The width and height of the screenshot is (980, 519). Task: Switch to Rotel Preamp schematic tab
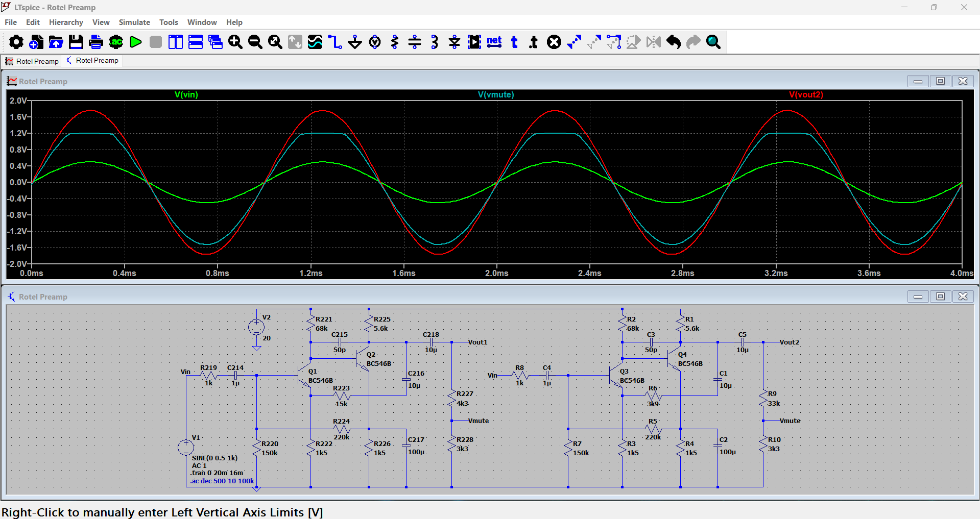point(92,60)
